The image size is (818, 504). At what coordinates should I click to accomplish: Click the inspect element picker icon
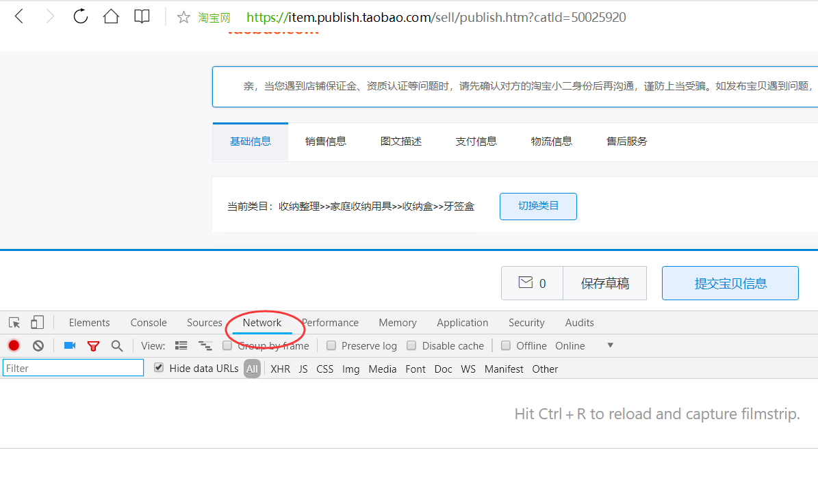pos(14,323)
